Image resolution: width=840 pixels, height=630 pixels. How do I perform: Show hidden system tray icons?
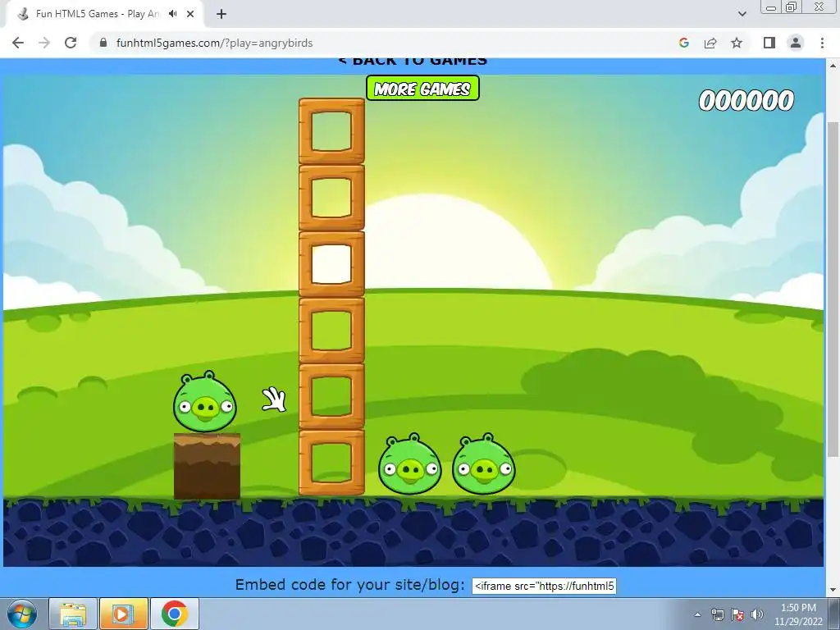[x=697, y=614]
